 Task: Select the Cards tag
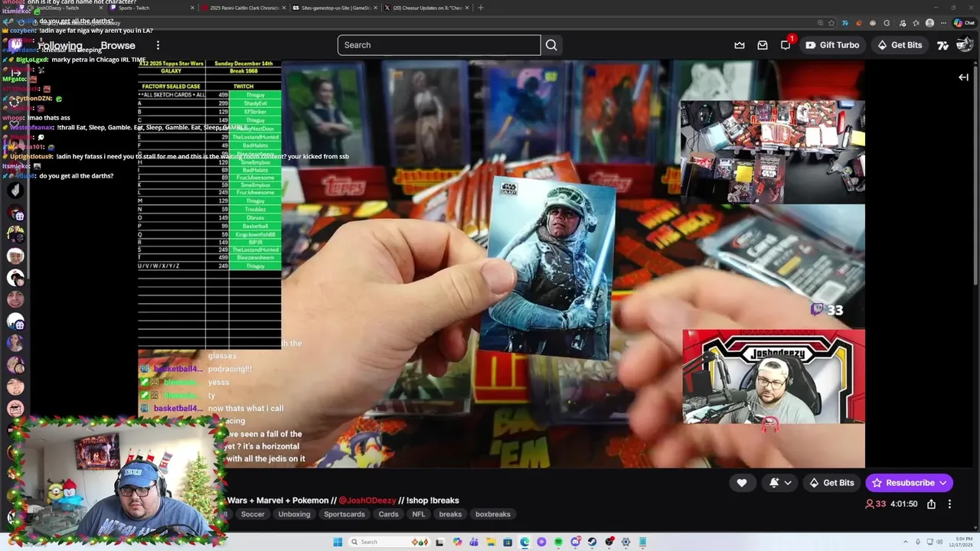point(388,514)
